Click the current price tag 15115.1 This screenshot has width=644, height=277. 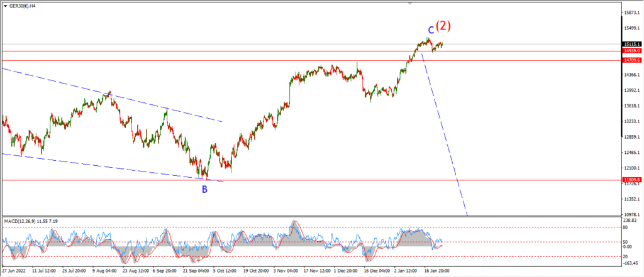coord(631,44)
